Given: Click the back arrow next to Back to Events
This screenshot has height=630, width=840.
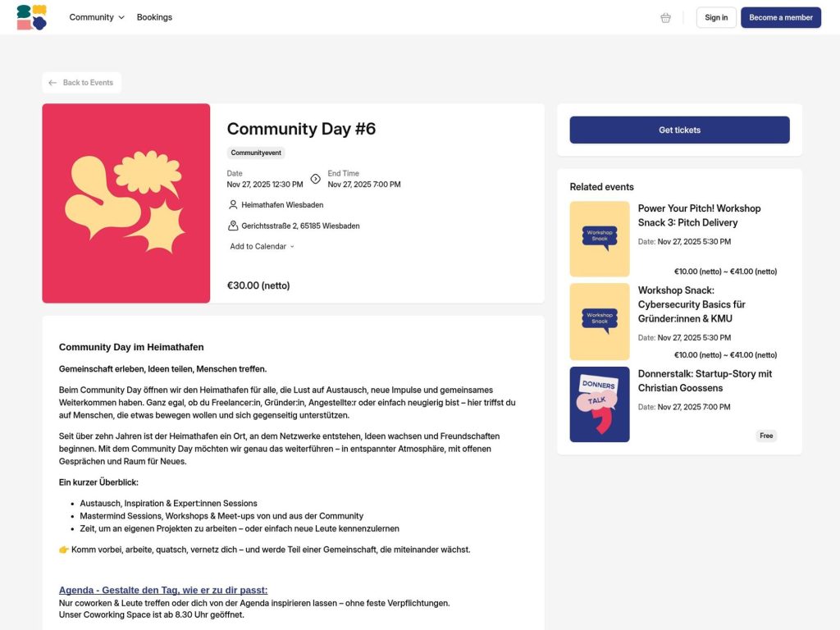Looking at the screenshot, I should point(52,82).
